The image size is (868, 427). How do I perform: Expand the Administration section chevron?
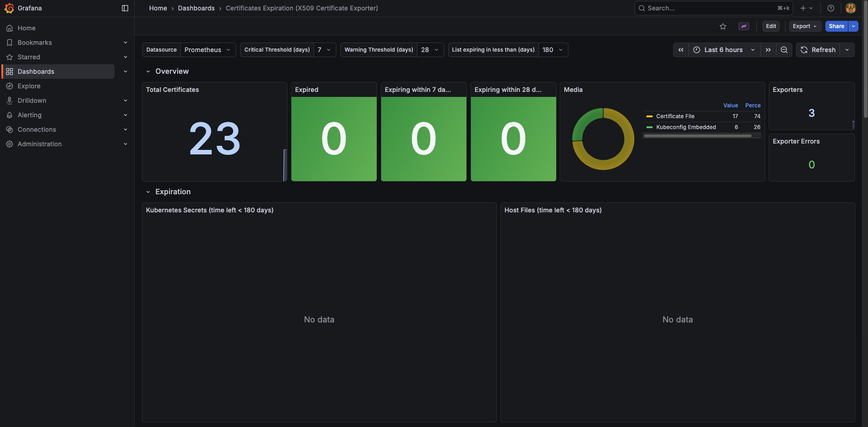pos(126,144)
